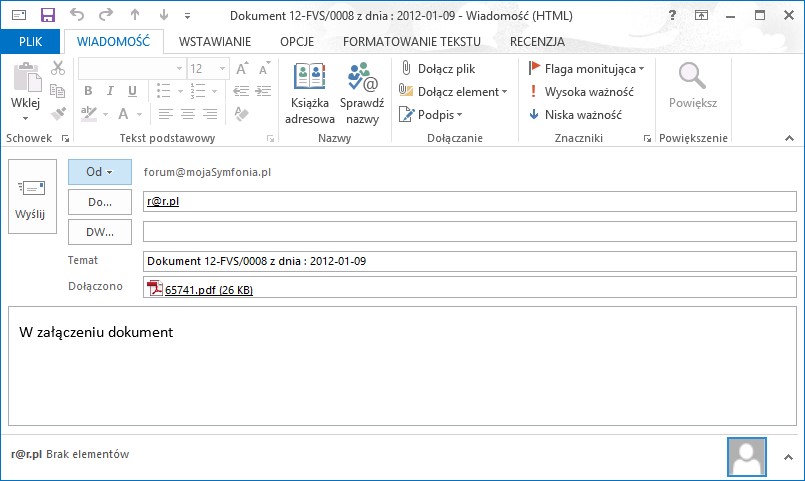This screenshot has width=805, height=481.
Task: Send the message with Wyślij button
Action: (32, 197)
